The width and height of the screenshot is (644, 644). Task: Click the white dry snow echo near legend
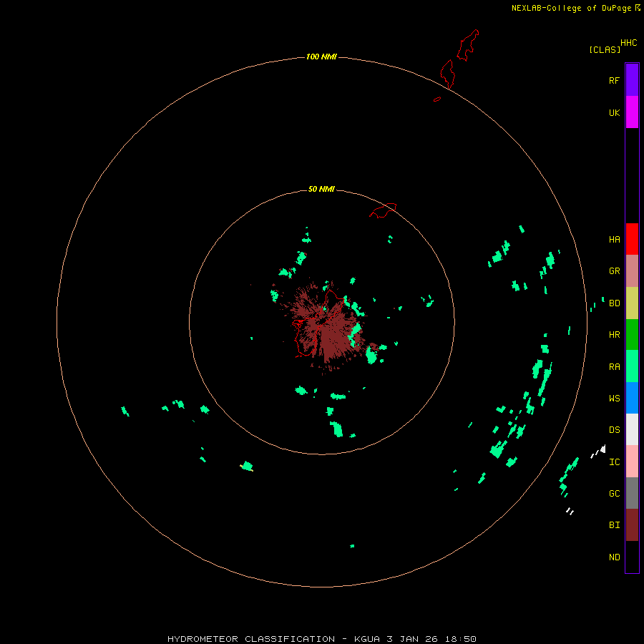(x=599, y=452)
